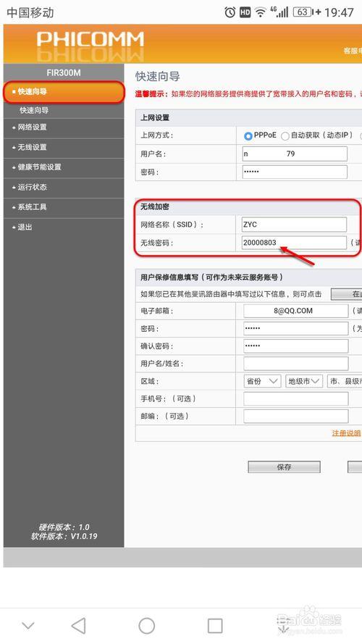The image size is (362, 644).
Task: Open the 省份 province dropdown
Action: coord(262,381)
